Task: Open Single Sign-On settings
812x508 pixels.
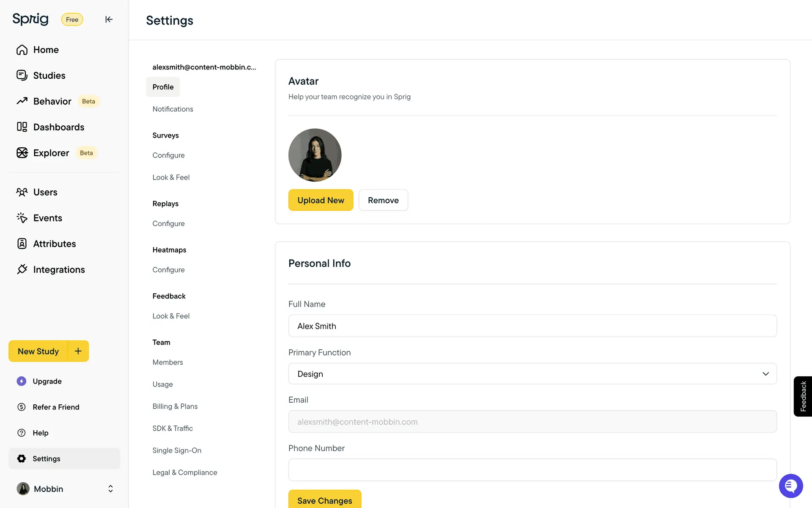Action: (x=177, y=450)
